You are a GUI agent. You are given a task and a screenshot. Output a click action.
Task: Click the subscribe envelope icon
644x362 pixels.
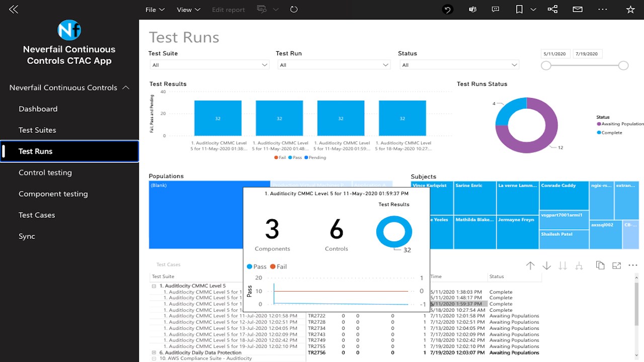click(x=578, y=10)
